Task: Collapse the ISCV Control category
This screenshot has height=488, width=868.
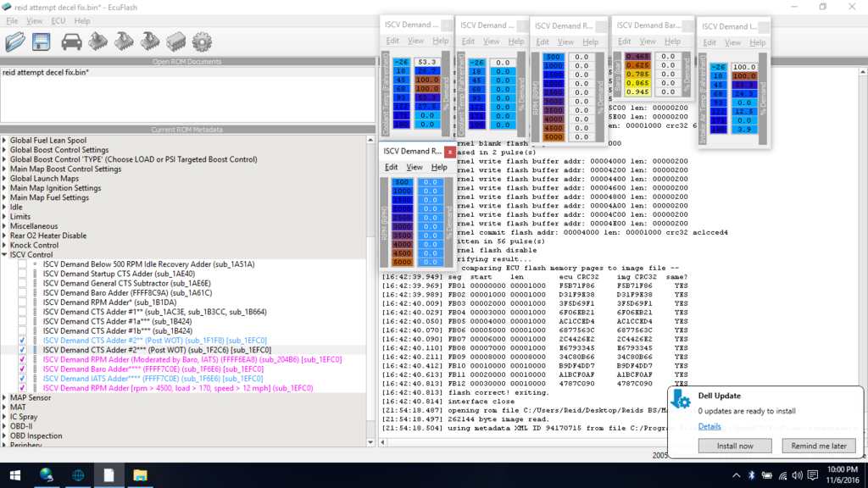Action: pyautogui.click(x=4, y=255)
